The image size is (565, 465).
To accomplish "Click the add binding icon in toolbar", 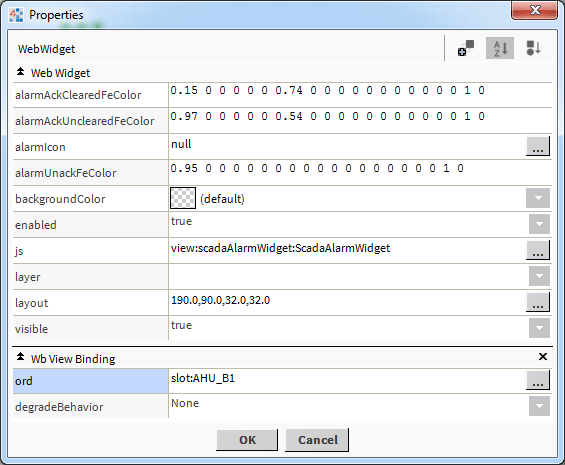I will pos(466,48).
